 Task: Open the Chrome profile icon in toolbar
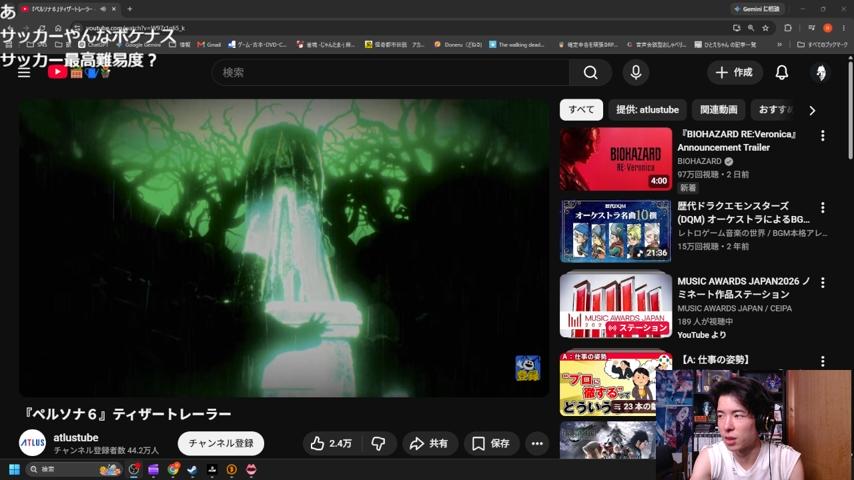pyautogui.click(x=827, y=28)
